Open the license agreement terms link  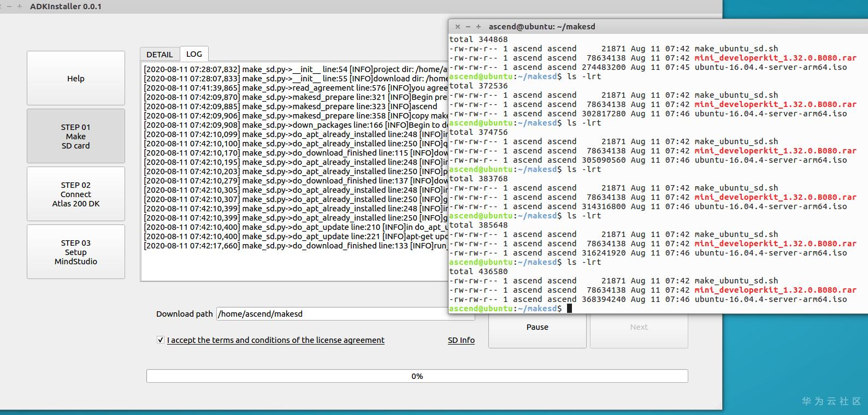(276, 340)
